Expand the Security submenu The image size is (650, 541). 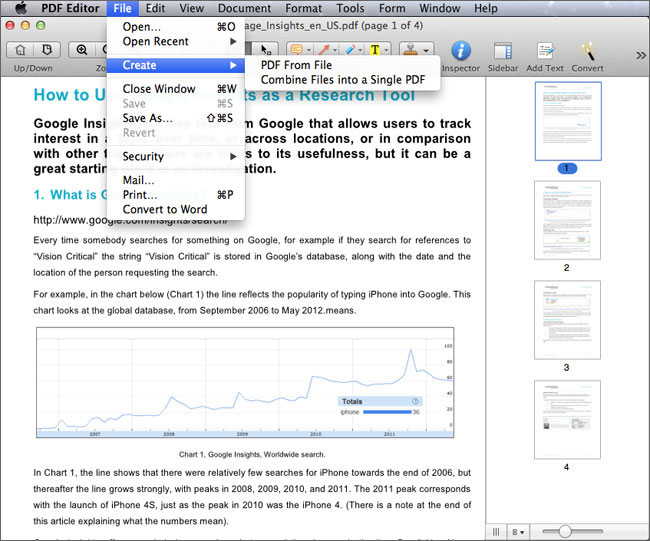(176, 156)
